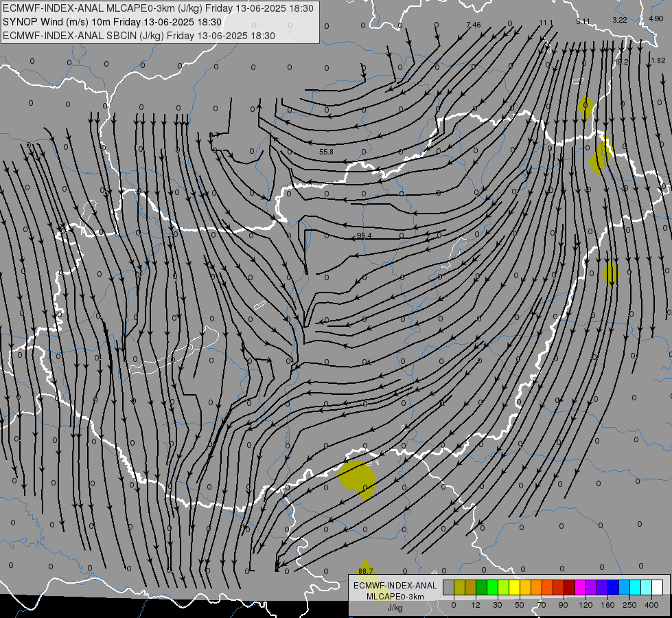Click the legend tick label 120

[586, 605]
